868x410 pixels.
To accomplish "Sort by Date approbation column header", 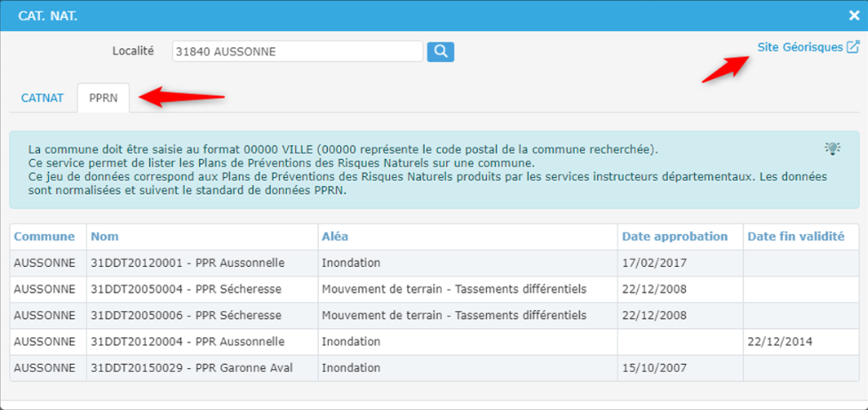I will [x=674, y=237].
